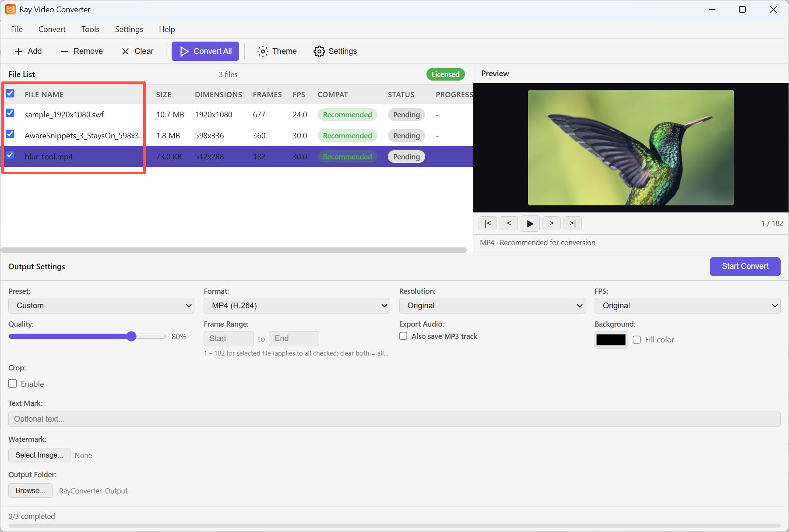The height and width of the screenshot is (532, 789).
Task: Select the AwareSnippets_3_StaysOn file name
Action: (84, 136)
